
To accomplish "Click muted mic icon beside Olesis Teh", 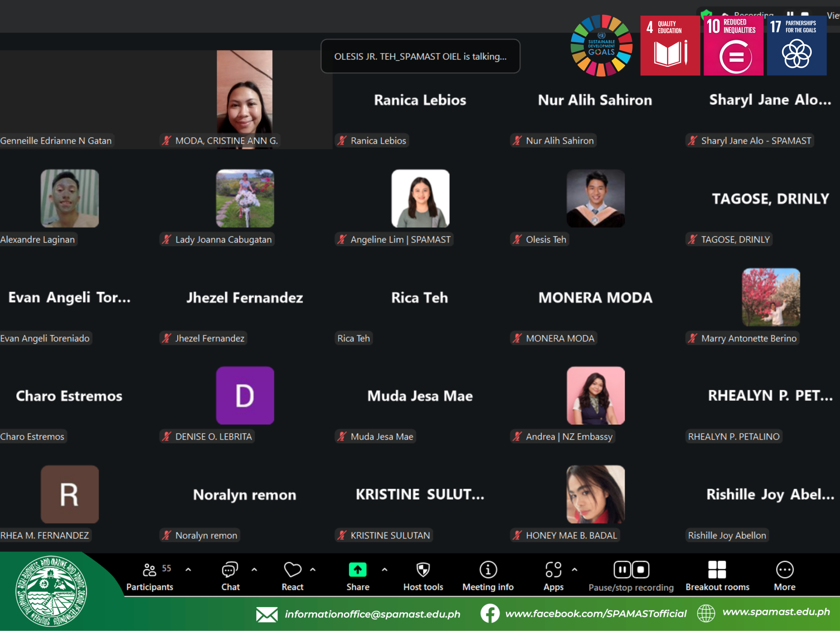I will pos(517,239).
